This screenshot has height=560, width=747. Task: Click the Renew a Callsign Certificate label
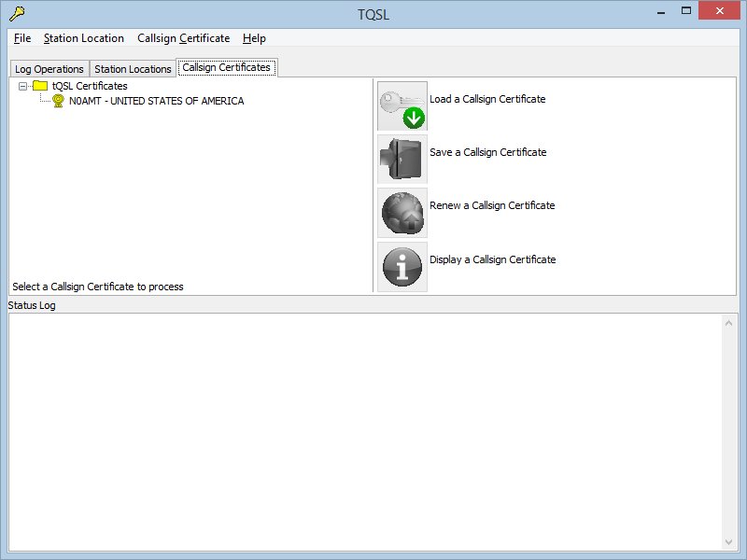[x=492, y=205]
